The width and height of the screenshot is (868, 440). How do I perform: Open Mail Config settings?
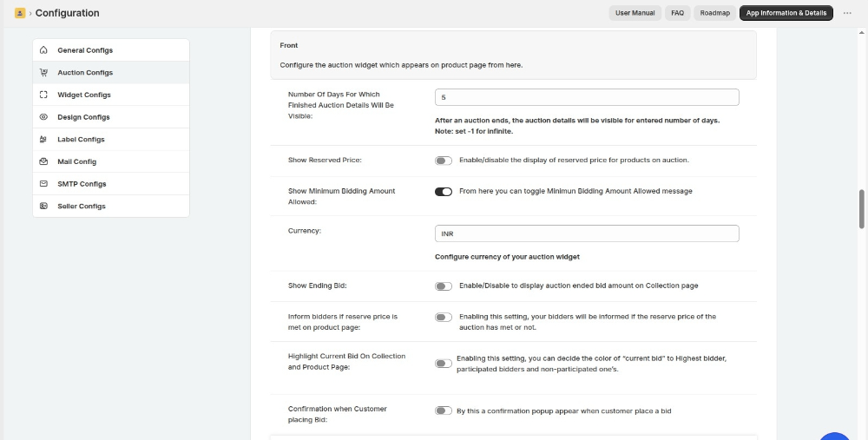click(x=111, y=161)
